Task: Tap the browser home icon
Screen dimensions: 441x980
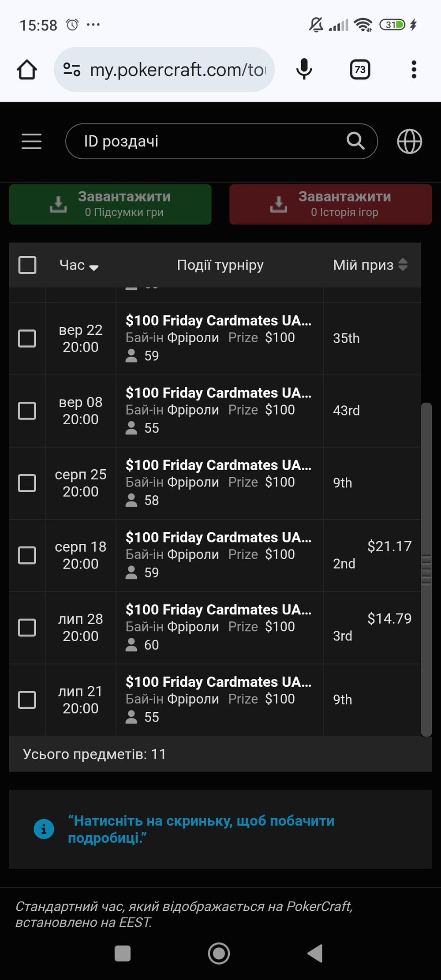Action: 27,70
